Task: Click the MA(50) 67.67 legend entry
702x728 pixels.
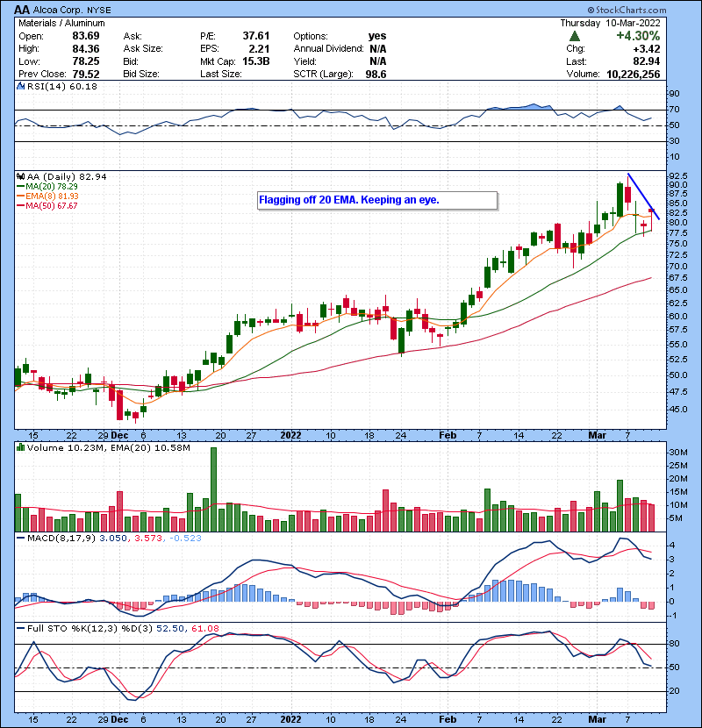Action: point(47,205)
